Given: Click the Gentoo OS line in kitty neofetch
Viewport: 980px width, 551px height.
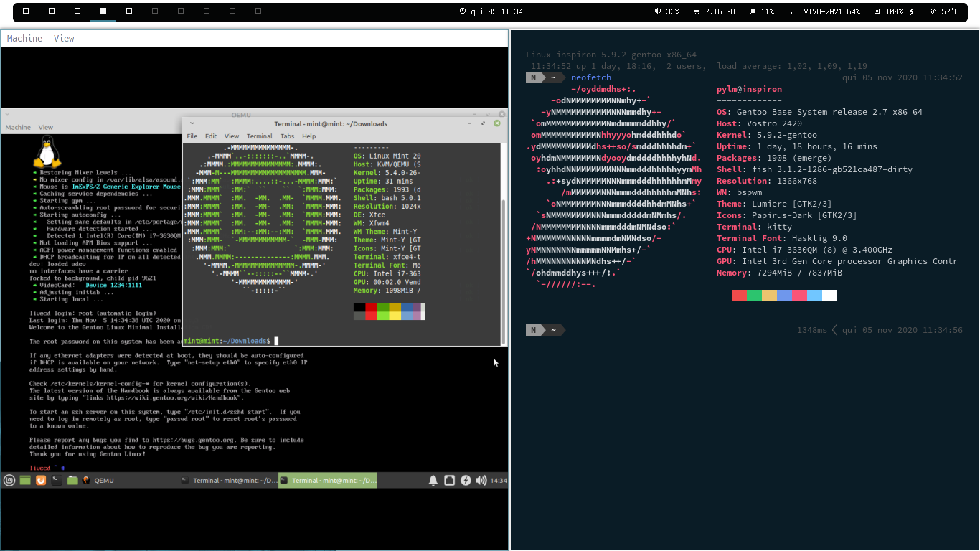Looking at the screenshot, I should pos(819,112).
